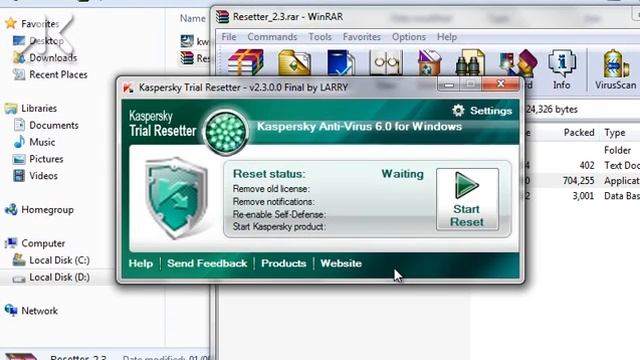Open Videos library
Viewport: 640px width, 360px height.
click(43, 176)
